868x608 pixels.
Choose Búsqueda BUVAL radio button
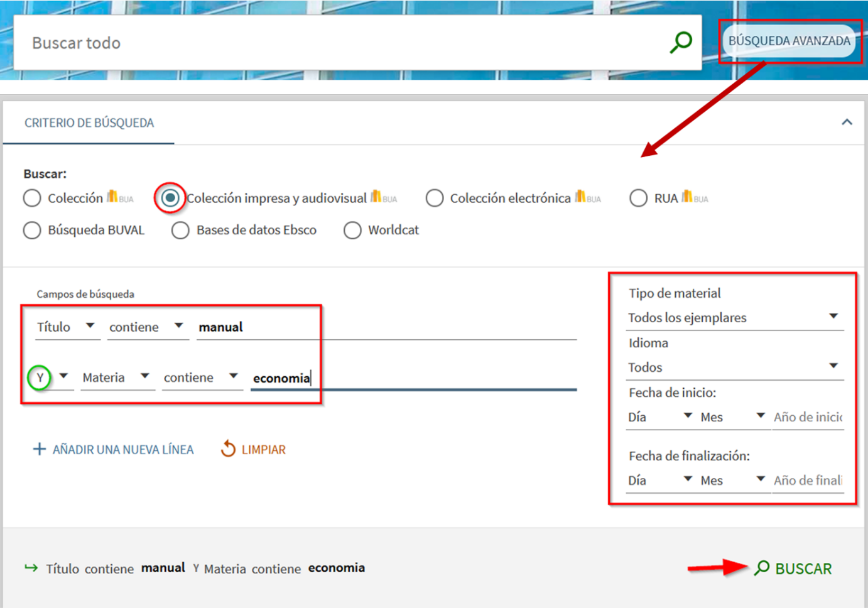32,231
